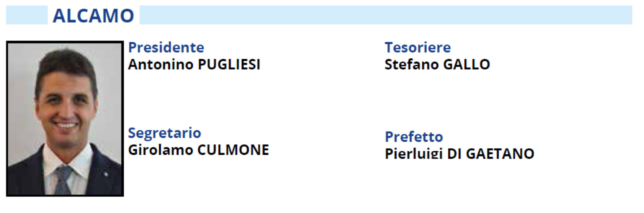
Task: Click the patterned tie in the photo
Action: 63,180
